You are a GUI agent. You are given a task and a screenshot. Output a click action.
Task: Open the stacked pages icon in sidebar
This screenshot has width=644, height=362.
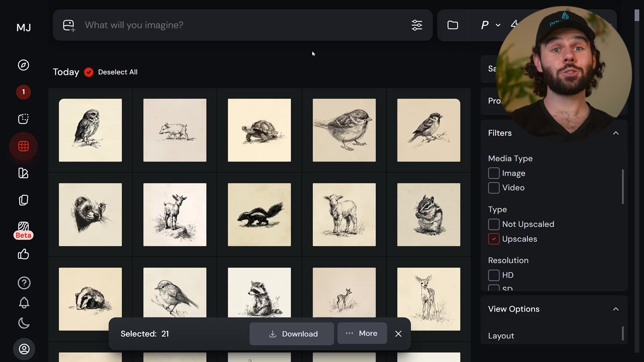(x=23, y=200)
